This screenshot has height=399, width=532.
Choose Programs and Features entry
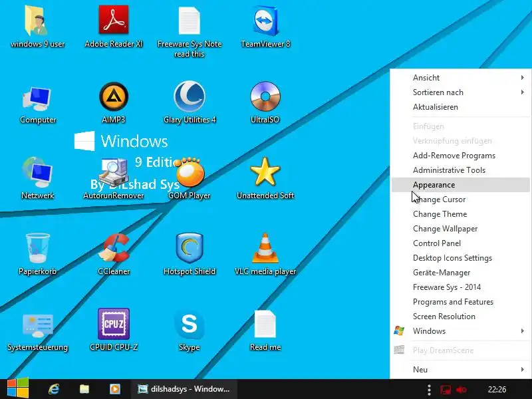pyautogui.click(x=460, y=301)
